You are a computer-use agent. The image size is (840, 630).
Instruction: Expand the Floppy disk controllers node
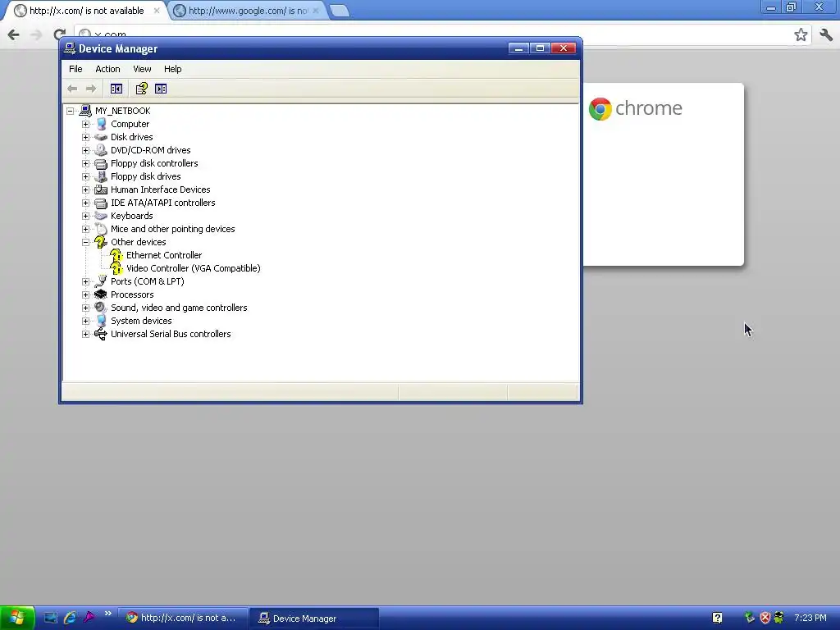click(85, 163)
